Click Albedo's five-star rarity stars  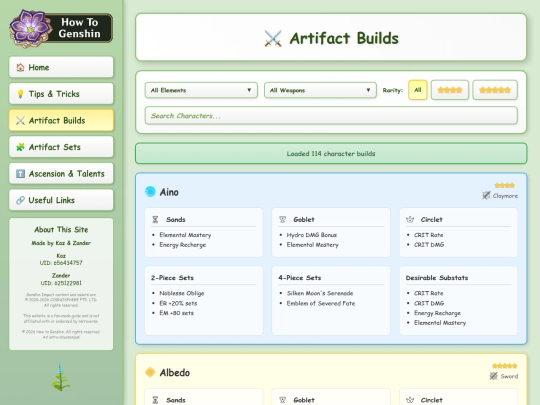505,366
